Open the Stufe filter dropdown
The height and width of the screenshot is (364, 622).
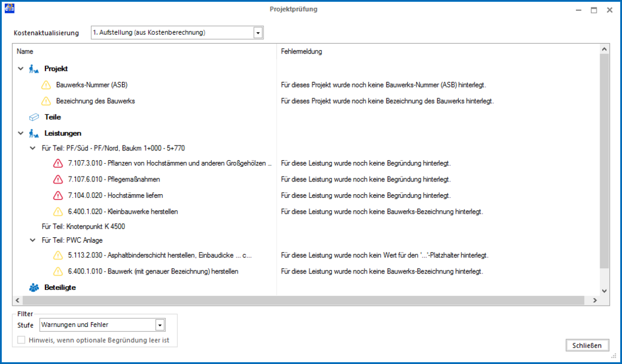[160, 325]
